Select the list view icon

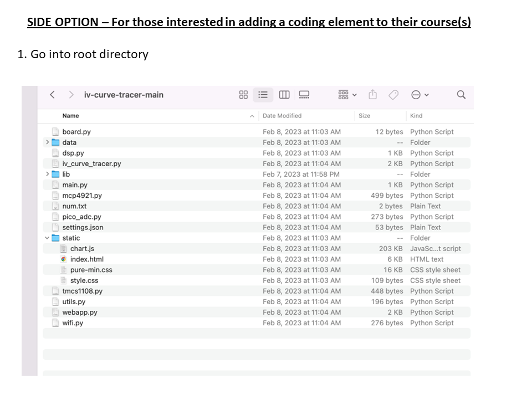click(x=263, y=95)
